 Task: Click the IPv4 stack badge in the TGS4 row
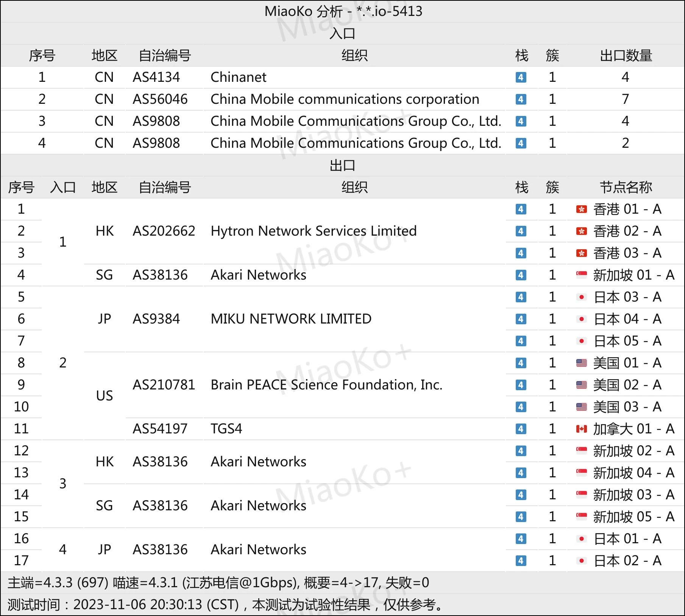point(521,429)
